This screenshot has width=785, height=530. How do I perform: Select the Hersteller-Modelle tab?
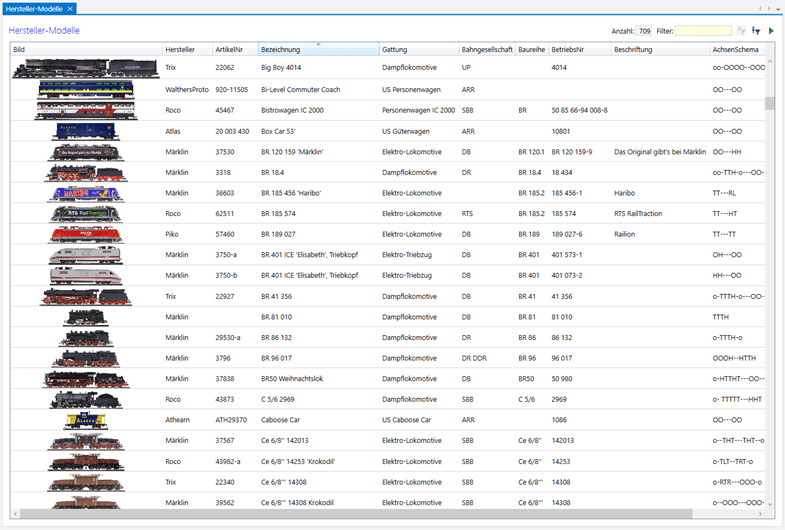click(x=34, y=8)
